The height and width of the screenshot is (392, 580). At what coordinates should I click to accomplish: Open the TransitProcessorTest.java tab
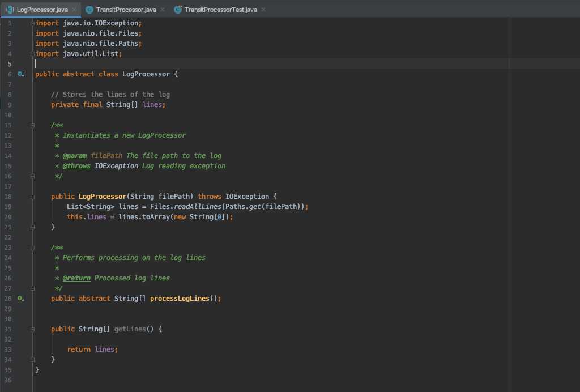(x=220, y=10)
